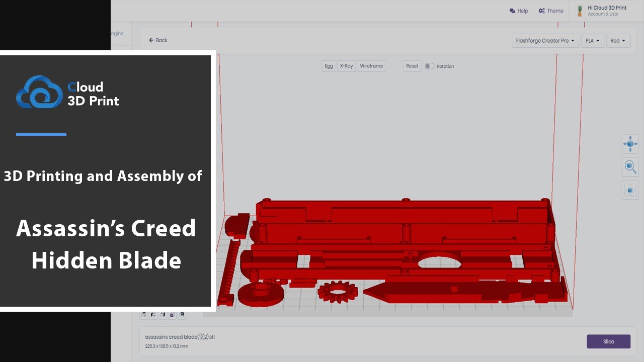Click the purple-shaded cube view icon

click(x=173, y=315)
